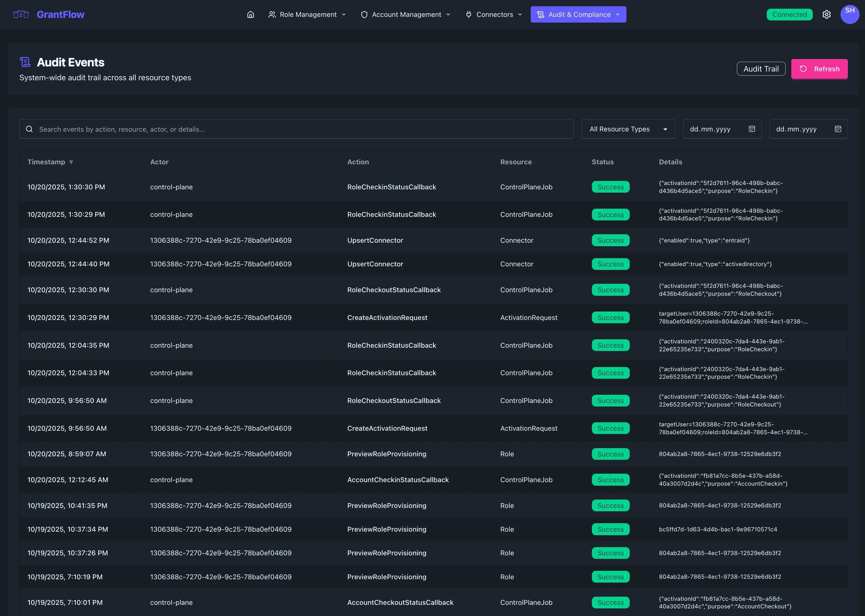This screenshot has width=865, height=616.
Task: Click the Audit Events scroll icon
Action: pos(25,62)
